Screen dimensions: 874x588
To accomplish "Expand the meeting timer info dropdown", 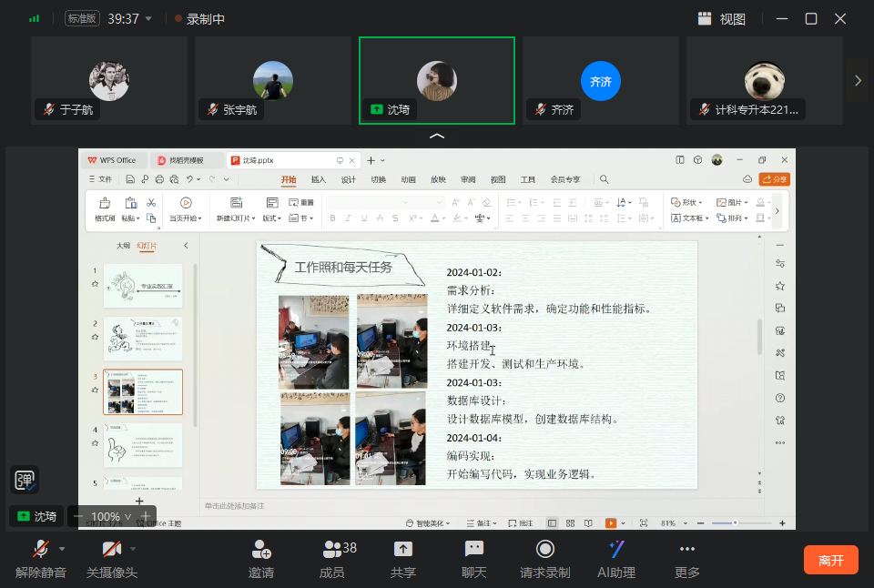I will click(149, 18).
